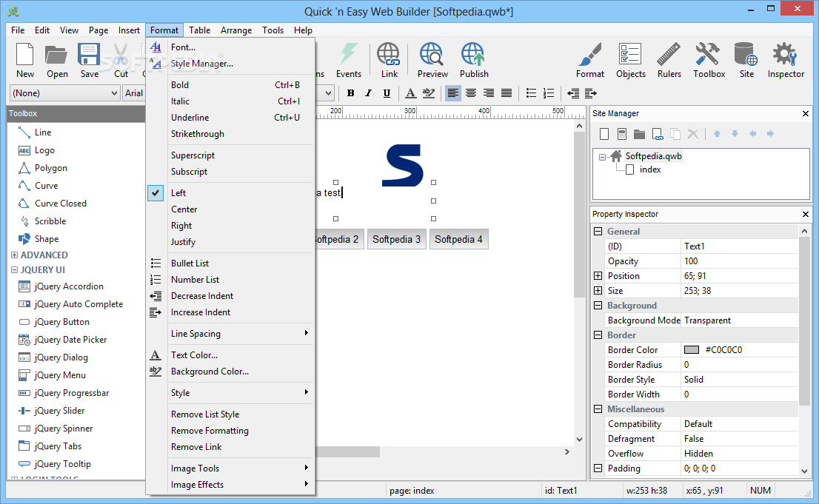Click the Objects toolbar icon

(630, 54)
